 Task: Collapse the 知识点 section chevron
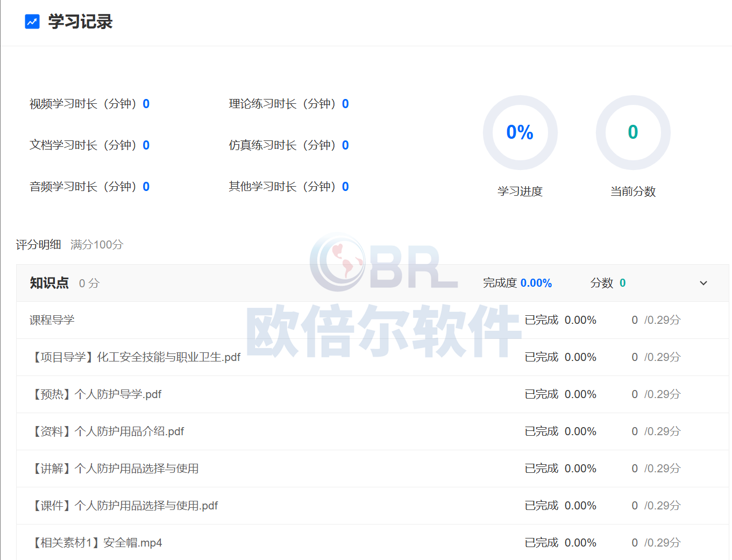703,283
